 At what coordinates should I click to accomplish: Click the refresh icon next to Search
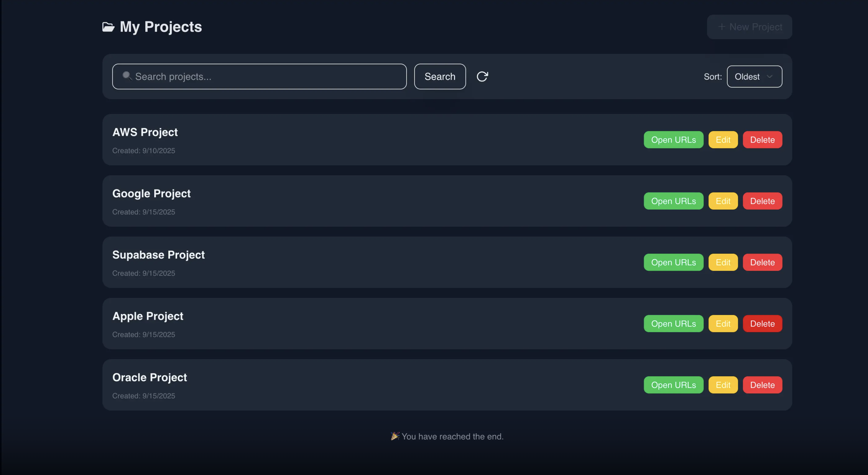pos(482,77)
